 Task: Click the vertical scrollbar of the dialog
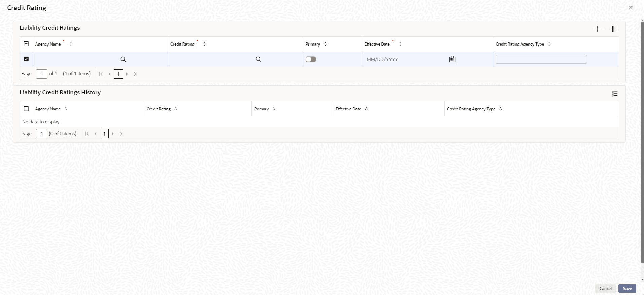pyautogui.click(x=642, y=142)
